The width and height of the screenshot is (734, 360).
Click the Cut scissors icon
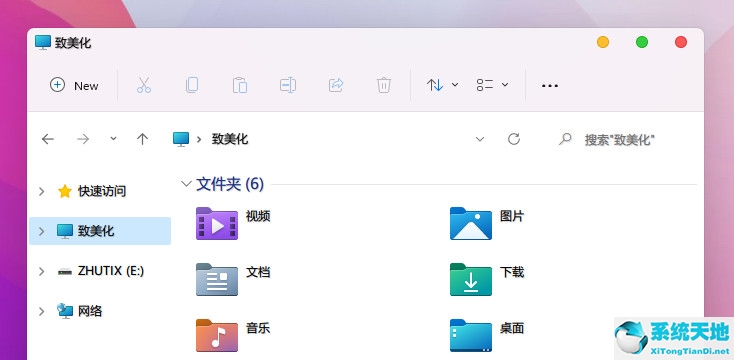point(144,85)
